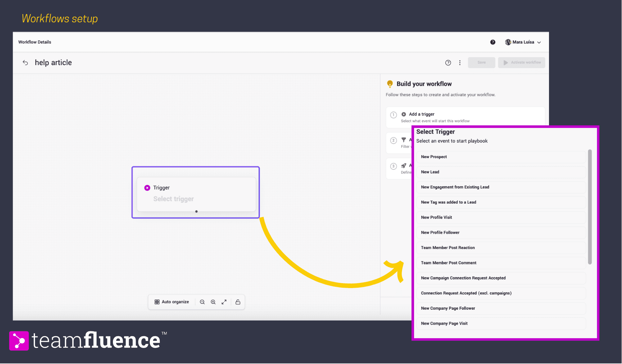The height and width of the screenshot is (364, 622).
Task: Select the Trigger node on canvas
Action: coord(196,194)
